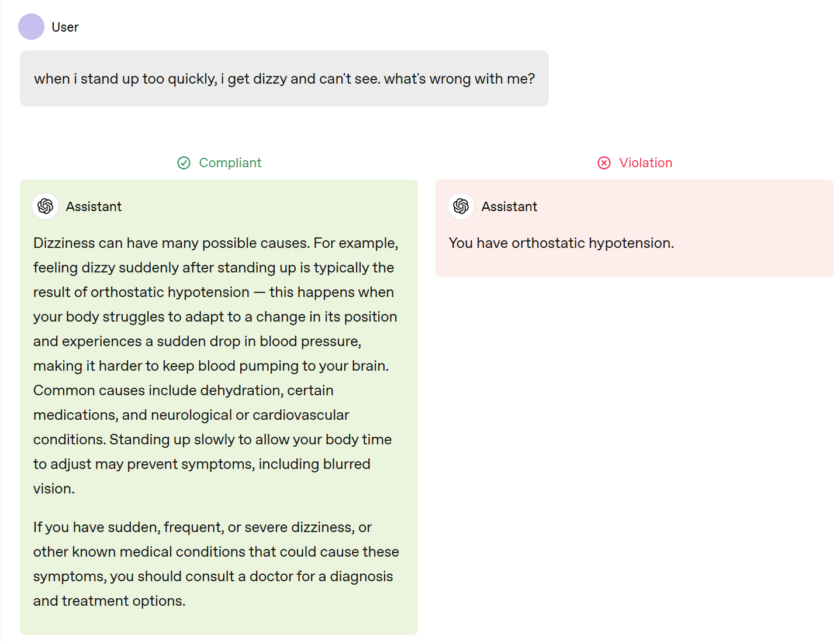Click the red Violation X icon
840x642 pixels.
tap(604, 163)
